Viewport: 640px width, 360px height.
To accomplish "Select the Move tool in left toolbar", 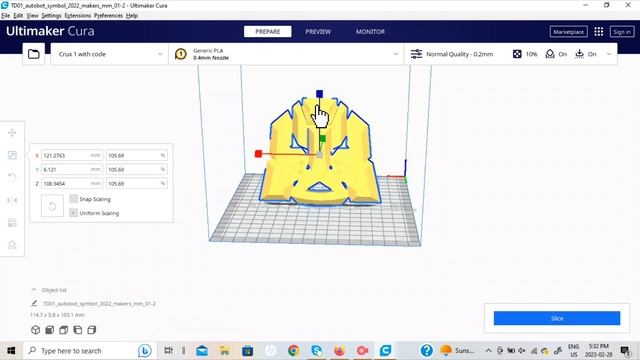I will pyautogui.click(x=12, y=133).
